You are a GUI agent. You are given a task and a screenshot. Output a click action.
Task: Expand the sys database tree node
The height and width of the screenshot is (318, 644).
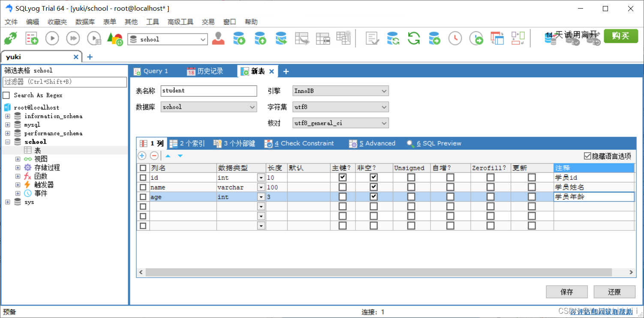coord(7,202)
